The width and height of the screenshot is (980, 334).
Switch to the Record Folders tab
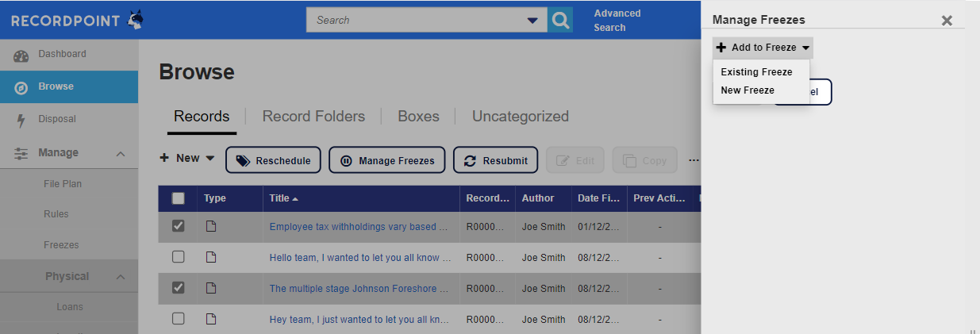[313, 117]
